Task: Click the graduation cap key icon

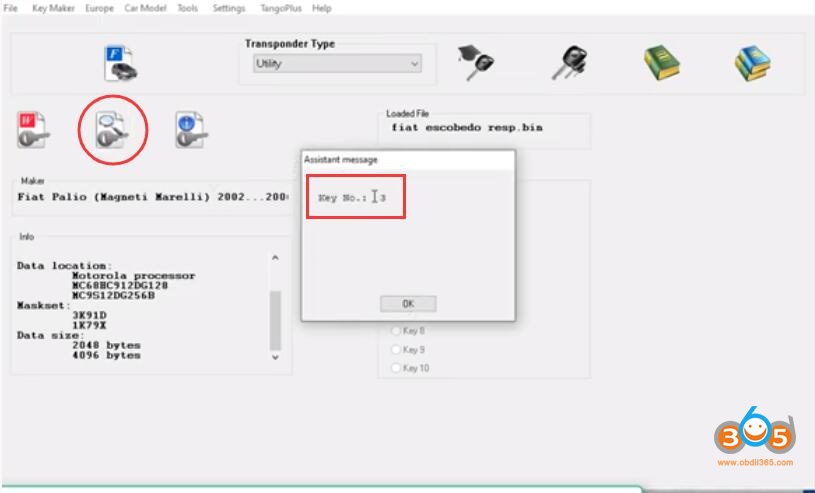Action: coord(476,63)
